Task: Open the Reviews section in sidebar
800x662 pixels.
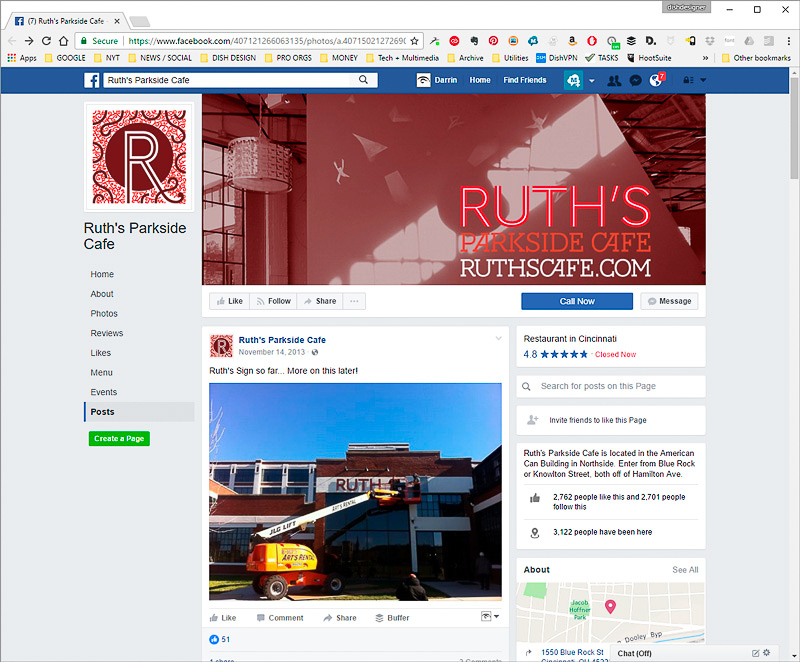Action: pyautogui.click(x=107, y=333)
